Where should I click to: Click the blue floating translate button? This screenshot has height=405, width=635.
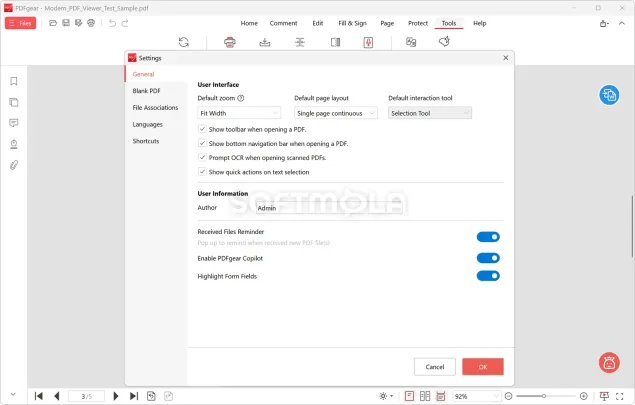pos(609,95)
